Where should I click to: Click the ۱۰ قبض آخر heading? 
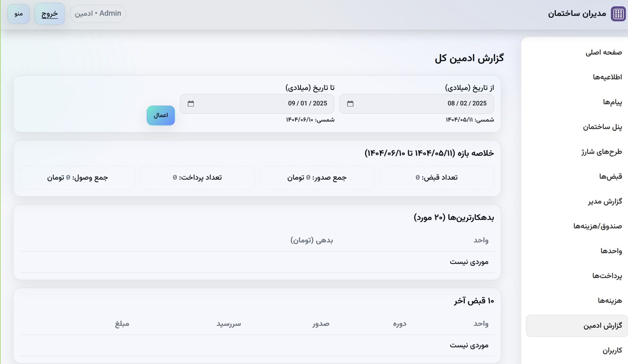(474, 301)
